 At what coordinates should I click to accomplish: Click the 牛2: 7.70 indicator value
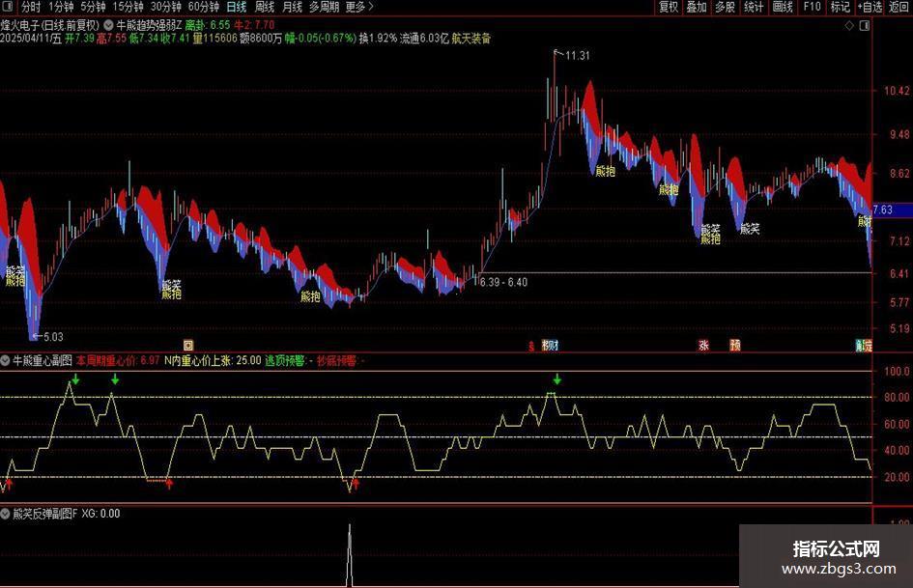tap(254, 25)
